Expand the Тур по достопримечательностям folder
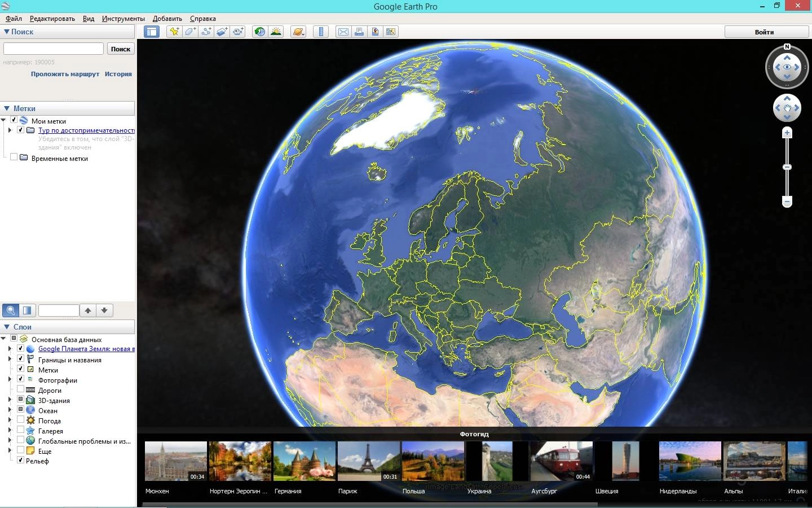The height and width of the screenshot is (508, 812). 10,130
